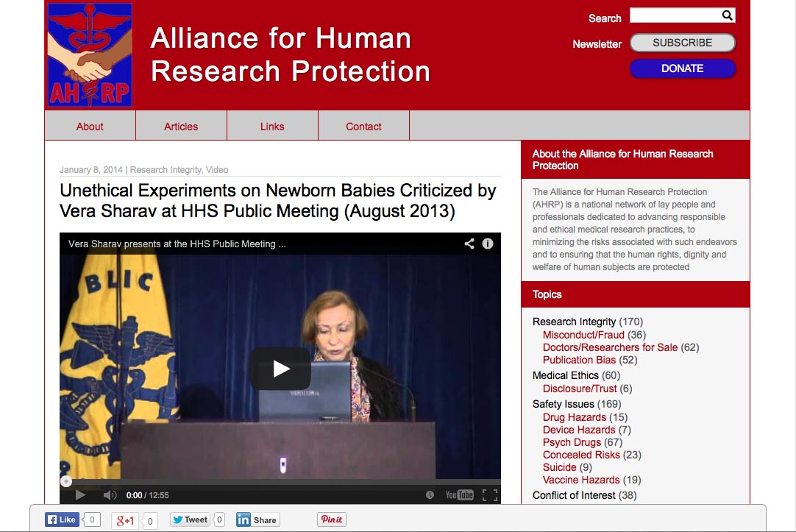
Task: Open Psych Drugs topic link
Action: [572, 442]
